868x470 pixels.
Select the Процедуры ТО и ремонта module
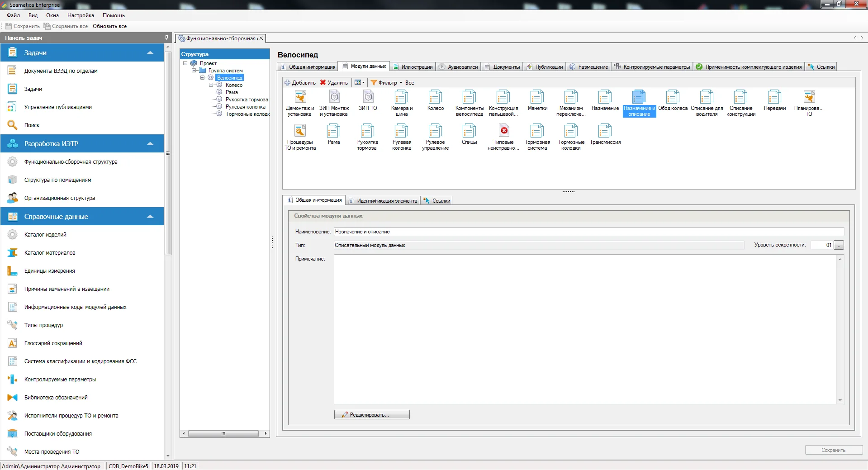coord(300,138)
